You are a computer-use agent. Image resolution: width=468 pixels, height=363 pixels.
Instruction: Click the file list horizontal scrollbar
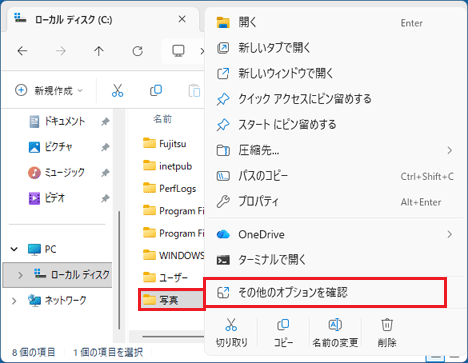[173, 336]
